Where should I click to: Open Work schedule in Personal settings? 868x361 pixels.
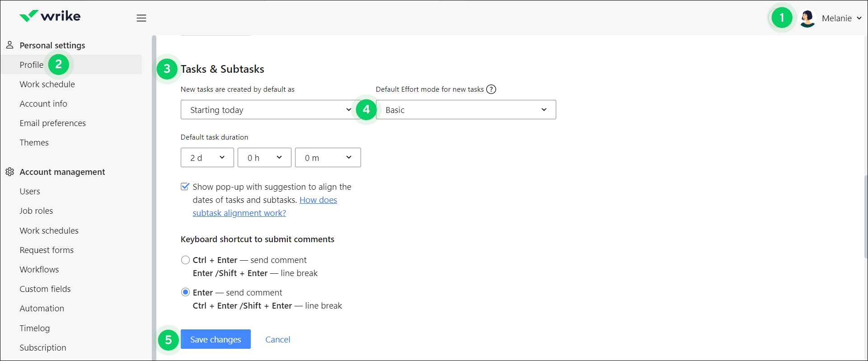pyautogui.click(x=47, y=84)
